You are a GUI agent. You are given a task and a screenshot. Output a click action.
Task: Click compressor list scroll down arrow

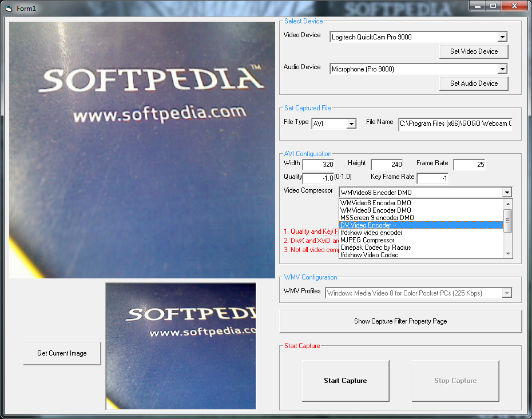click(508, 254)
